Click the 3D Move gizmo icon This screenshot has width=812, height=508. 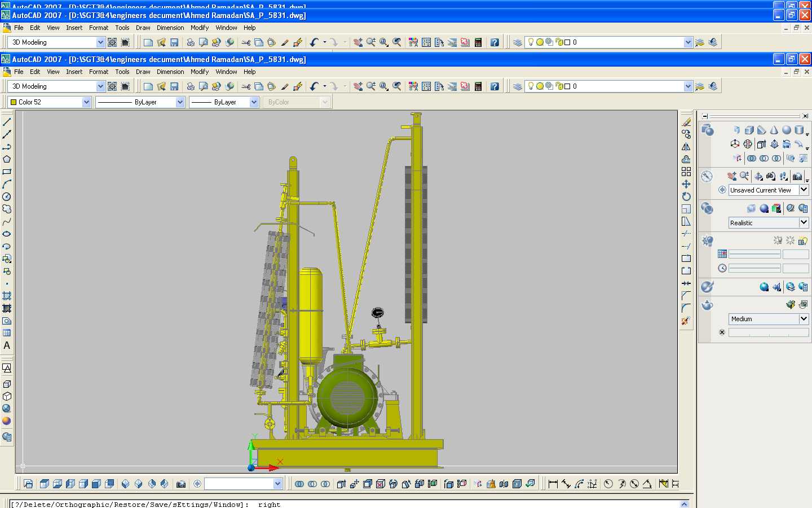(735, 144)
